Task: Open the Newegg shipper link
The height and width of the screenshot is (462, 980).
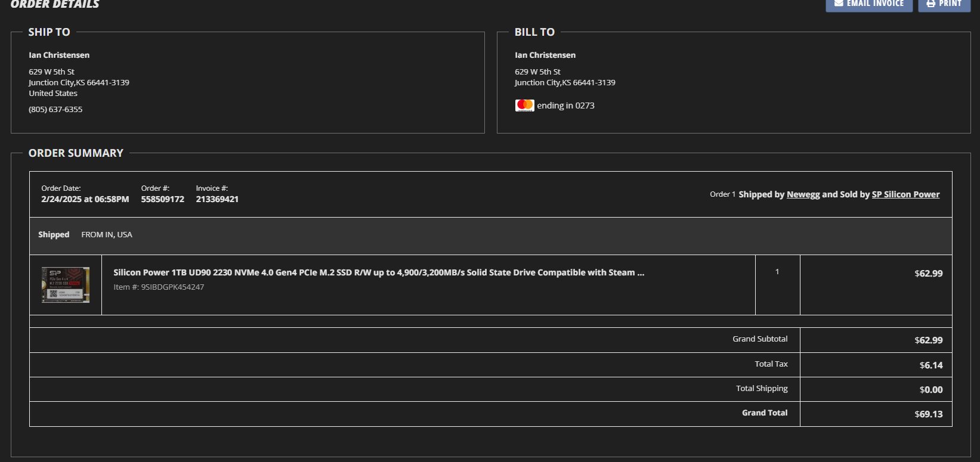Action: pyautogui.click(x=803, y=194)
